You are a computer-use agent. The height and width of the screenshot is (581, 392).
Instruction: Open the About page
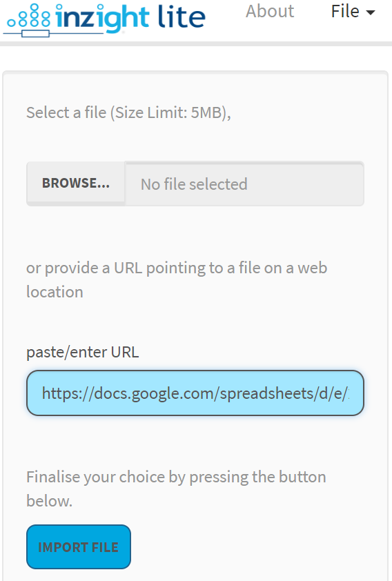pos(270,11)
